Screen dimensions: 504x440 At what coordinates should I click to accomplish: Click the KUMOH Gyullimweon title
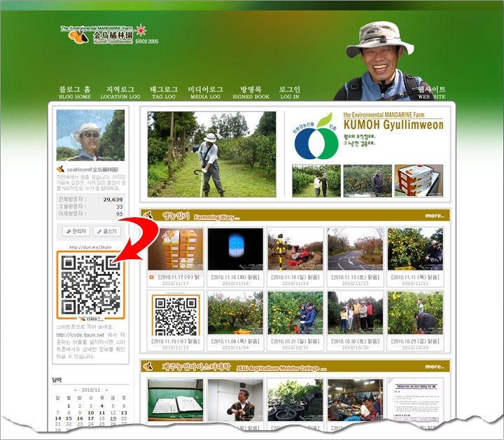(393, 125)
